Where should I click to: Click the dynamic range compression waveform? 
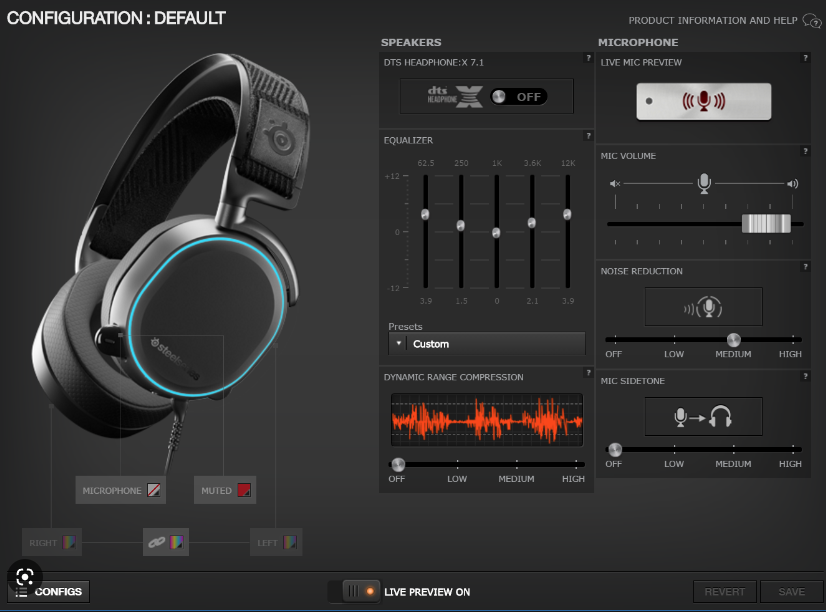click(x=487, y=420)
